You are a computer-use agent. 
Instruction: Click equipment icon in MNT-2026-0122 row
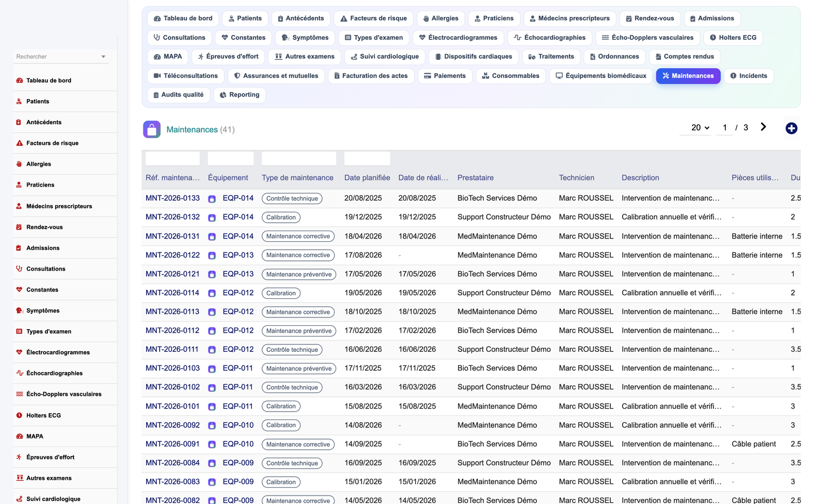pyautogui.click(x=212, y=256)
